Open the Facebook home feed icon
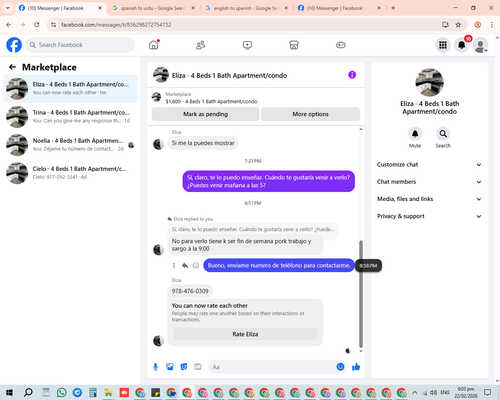This screenshot has height=400, width=500. tap(154, 45)
